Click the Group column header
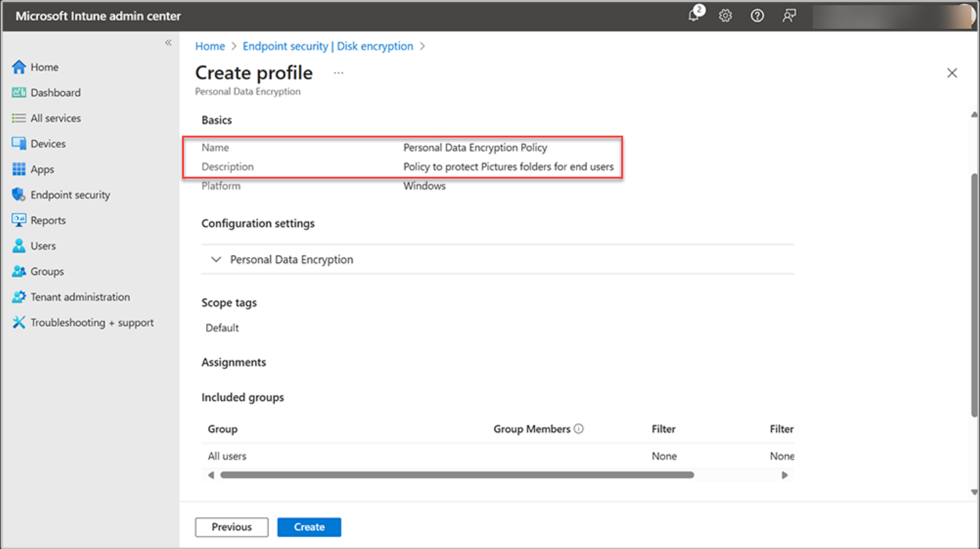Image resolution: width=980 pixels, height=549 pixels. tap(222, 429)
